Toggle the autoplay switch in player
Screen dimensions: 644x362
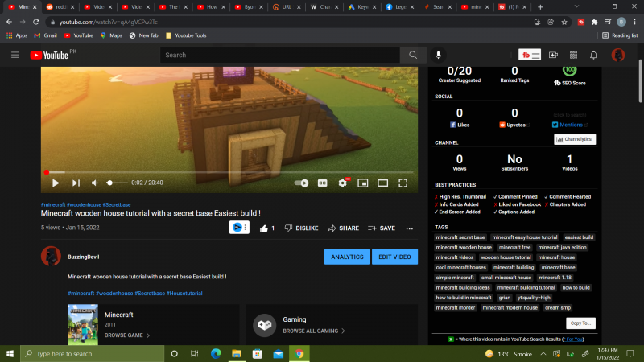pos(301,183)
